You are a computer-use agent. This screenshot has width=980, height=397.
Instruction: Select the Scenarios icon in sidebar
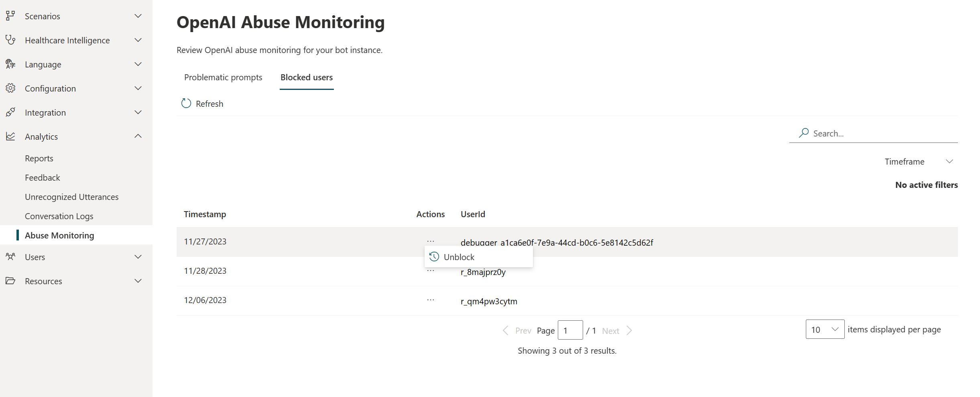10,16
